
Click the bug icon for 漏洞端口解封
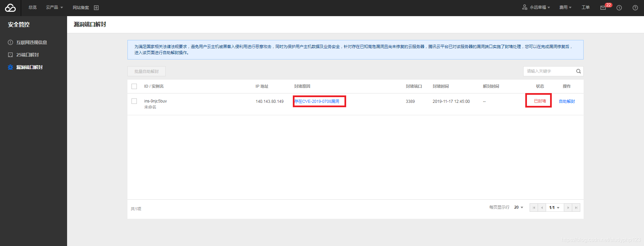[x=10, y=67]
